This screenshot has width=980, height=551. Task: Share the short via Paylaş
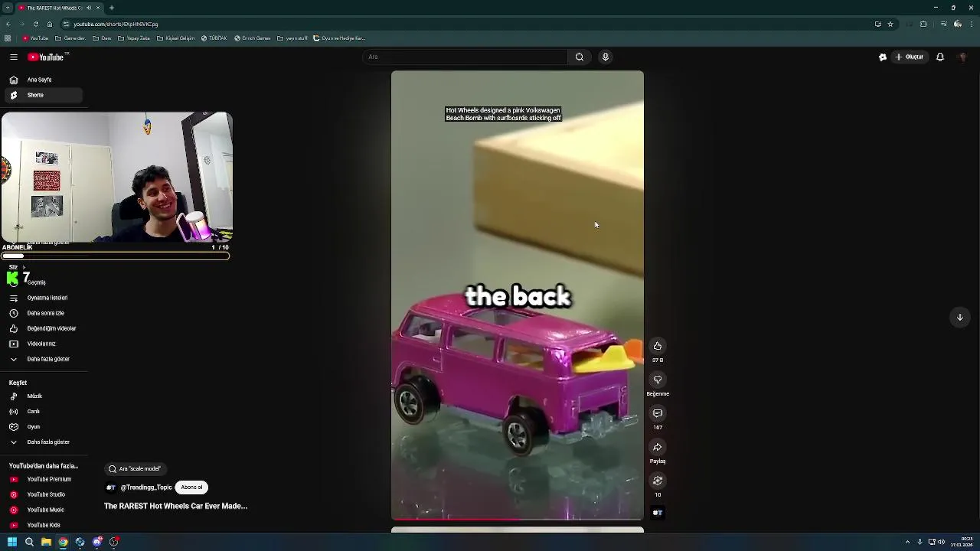(658, 447)
